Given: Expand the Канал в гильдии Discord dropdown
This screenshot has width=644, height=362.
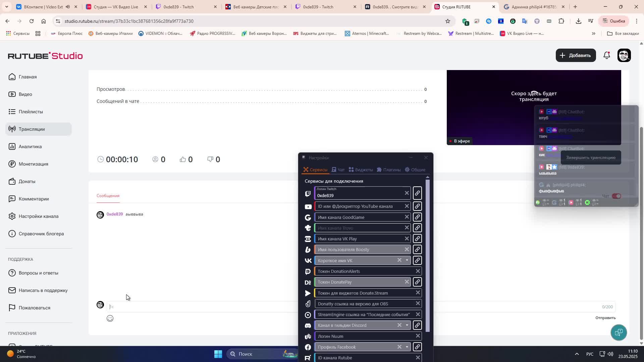Looking at the screenshot, I should coord(407,325).
